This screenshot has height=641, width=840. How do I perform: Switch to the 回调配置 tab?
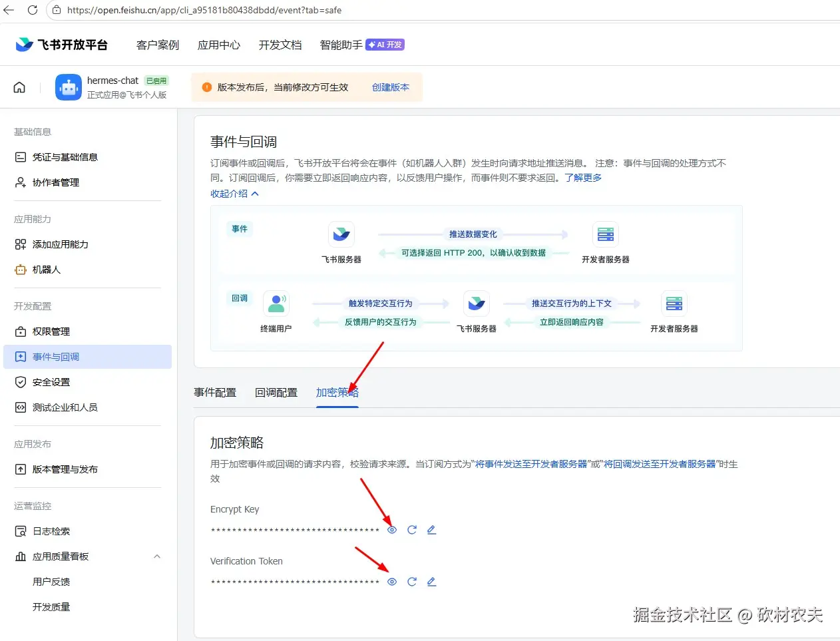tap(276, 393)
